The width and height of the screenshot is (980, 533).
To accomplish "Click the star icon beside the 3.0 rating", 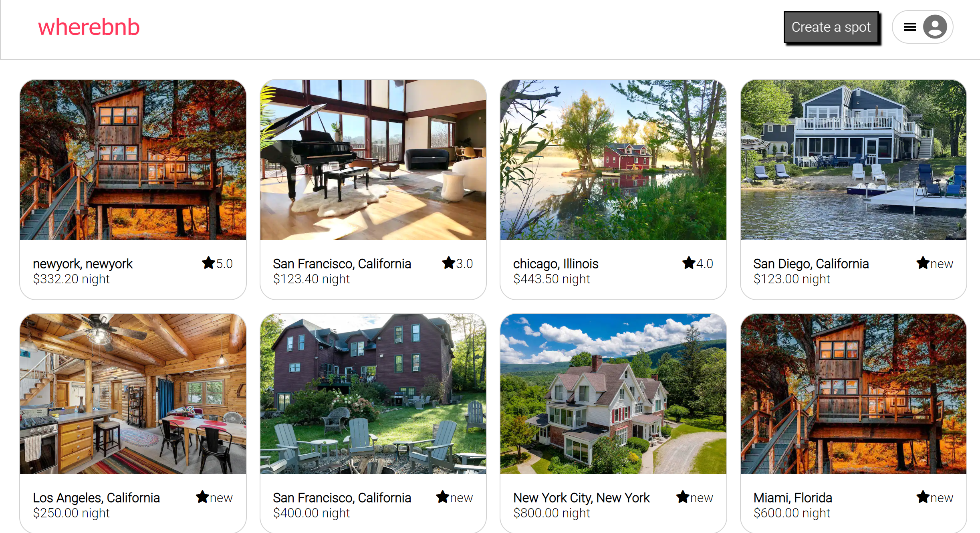I will (x=449, y=263).
